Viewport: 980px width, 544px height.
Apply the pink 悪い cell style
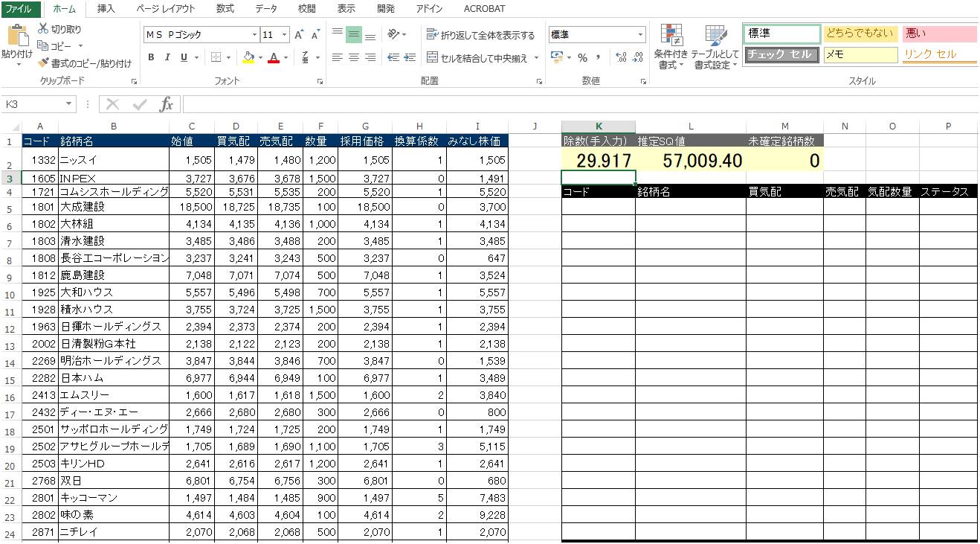pos(938,33)
